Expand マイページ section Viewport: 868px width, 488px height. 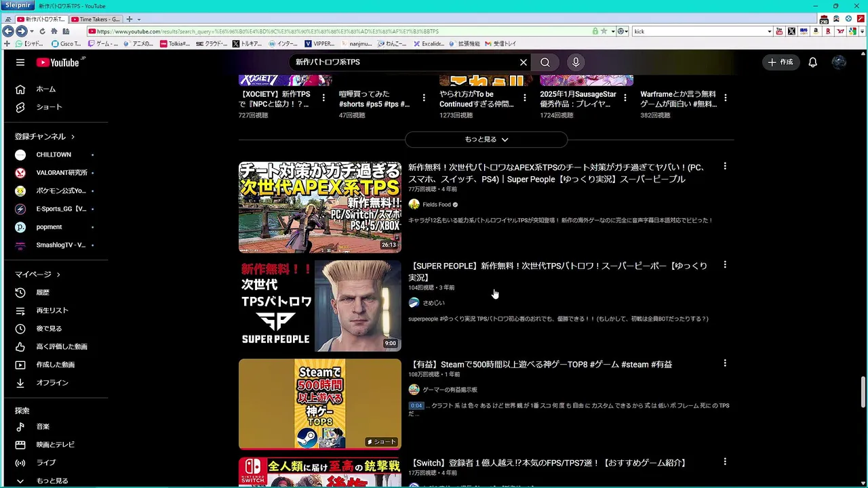(x=38, y=274)
